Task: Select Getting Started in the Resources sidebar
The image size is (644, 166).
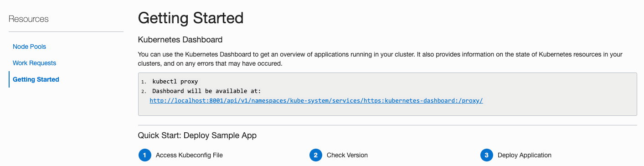Action: pyautogui.click(x=36, y=79)
